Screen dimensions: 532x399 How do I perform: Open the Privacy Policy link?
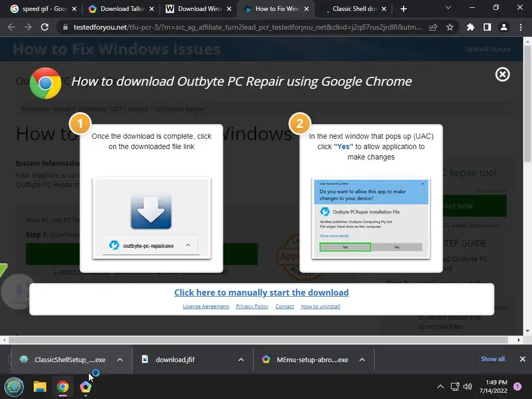252,307
